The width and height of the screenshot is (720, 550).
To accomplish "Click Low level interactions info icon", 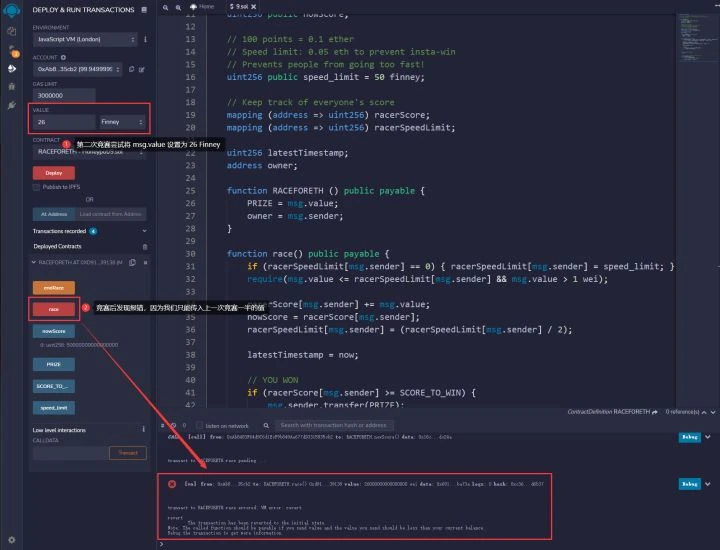I will pos(144,429).
